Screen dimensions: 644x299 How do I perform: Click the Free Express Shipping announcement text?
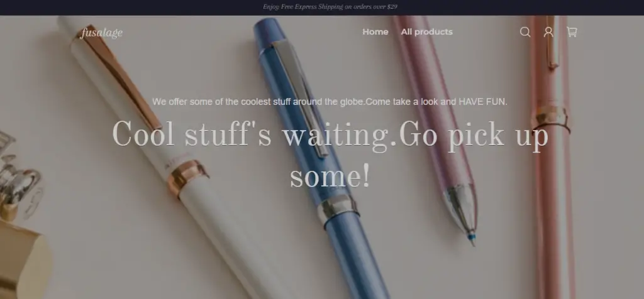330,6
